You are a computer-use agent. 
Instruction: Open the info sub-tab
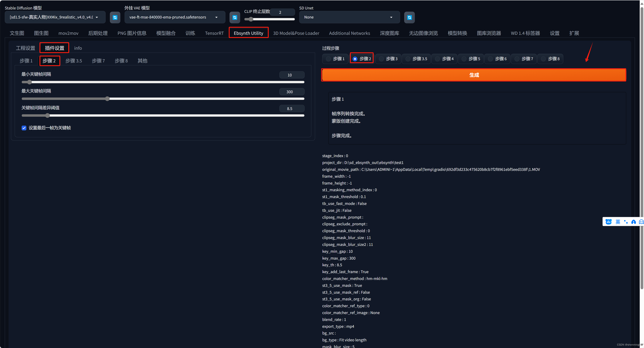tap(78, 48)
